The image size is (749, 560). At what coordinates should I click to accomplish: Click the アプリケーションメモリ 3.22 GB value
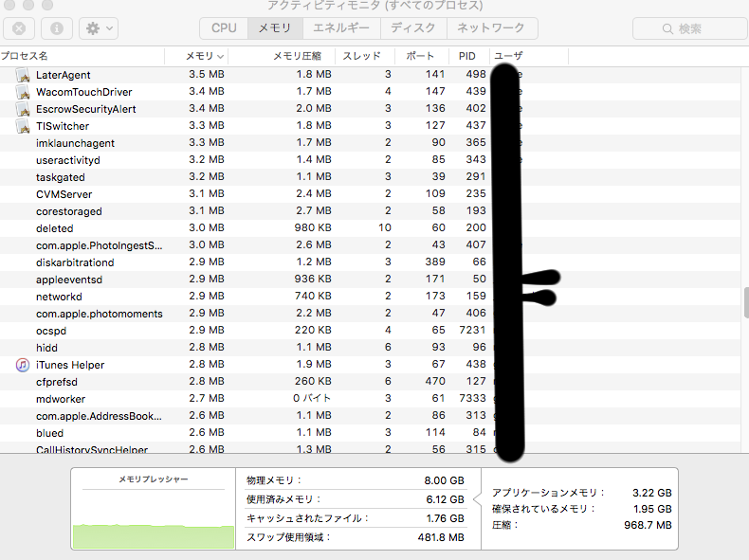652,493
